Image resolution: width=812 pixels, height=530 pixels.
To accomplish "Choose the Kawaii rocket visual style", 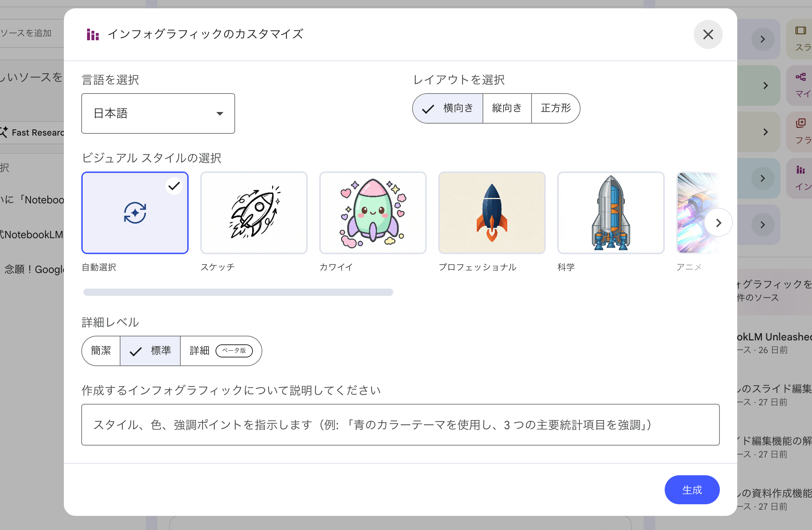I will point(373,213).
